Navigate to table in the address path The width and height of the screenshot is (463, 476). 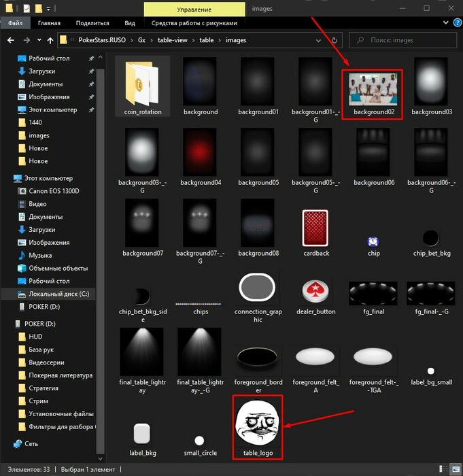pyautogui.click(x=207, y=40)
